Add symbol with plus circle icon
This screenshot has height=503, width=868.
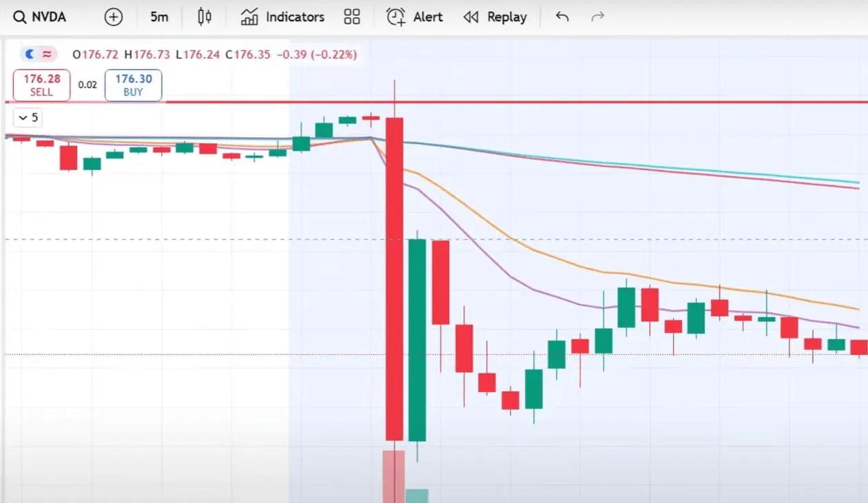(x=113, y=17)
